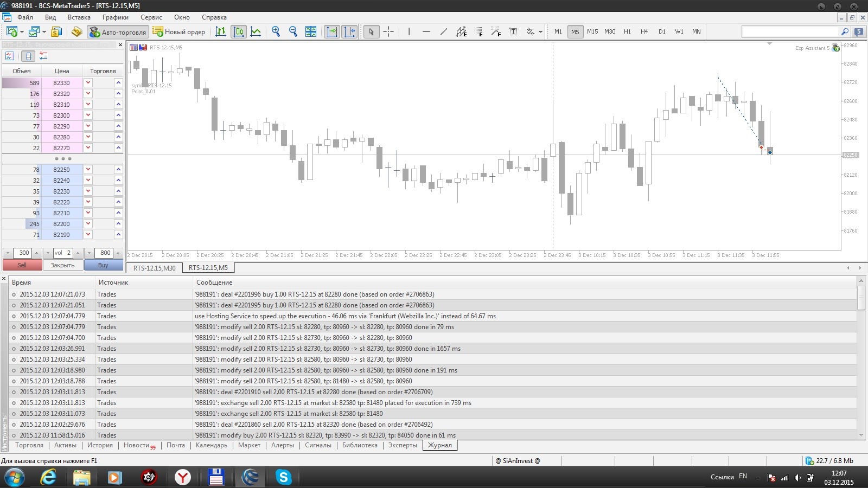Select the M1 timeframe
The image size is (868, 488).
tap(558, 31)
